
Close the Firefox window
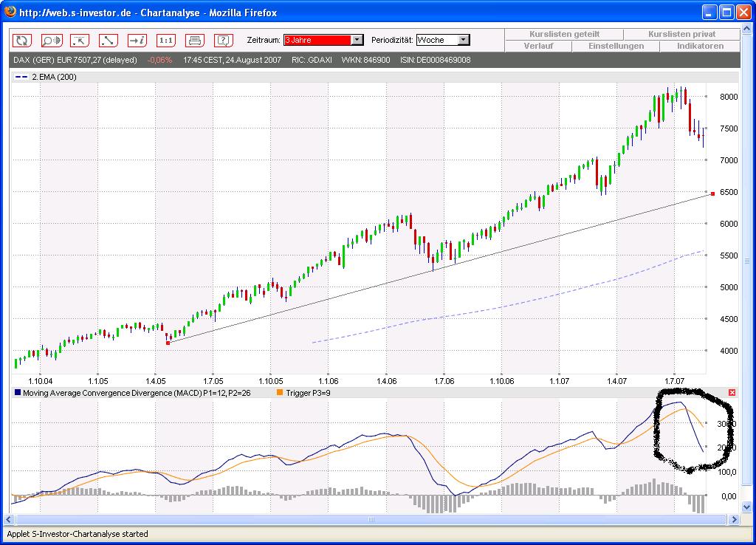[743, 12]
